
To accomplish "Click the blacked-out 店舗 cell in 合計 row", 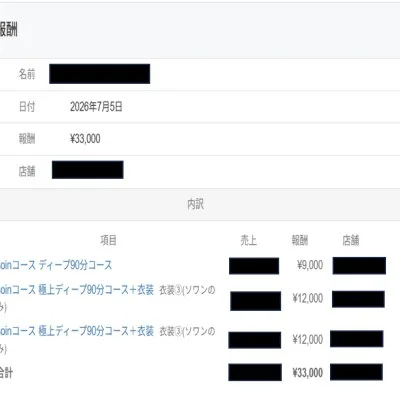I will tap(356, 372).
